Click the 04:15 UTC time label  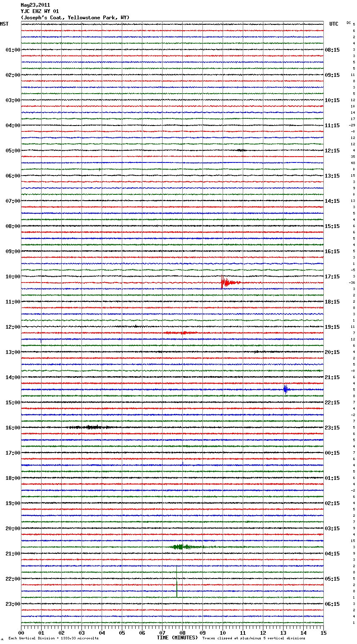[x=332, y=554]
